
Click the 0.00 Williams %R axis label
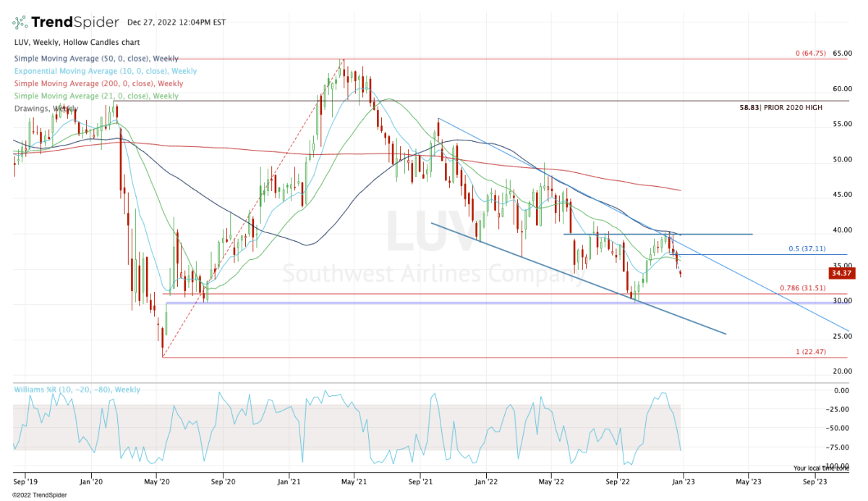(841, 391)
